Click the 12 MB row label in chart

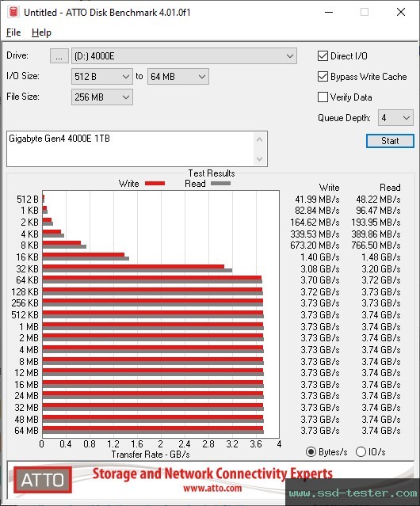26,373
